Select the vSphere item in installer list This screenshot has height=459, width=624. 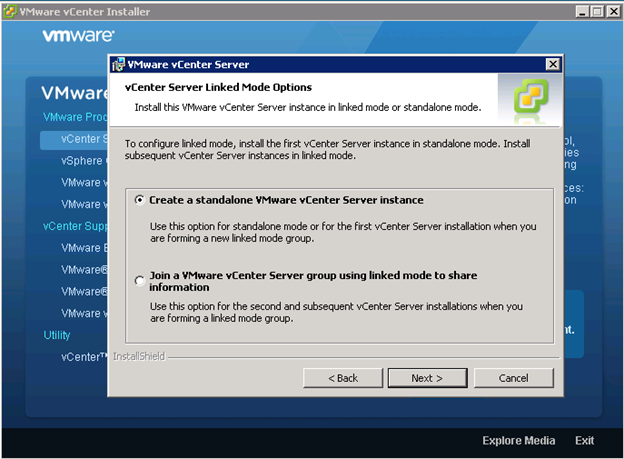(x=84, y=161)
